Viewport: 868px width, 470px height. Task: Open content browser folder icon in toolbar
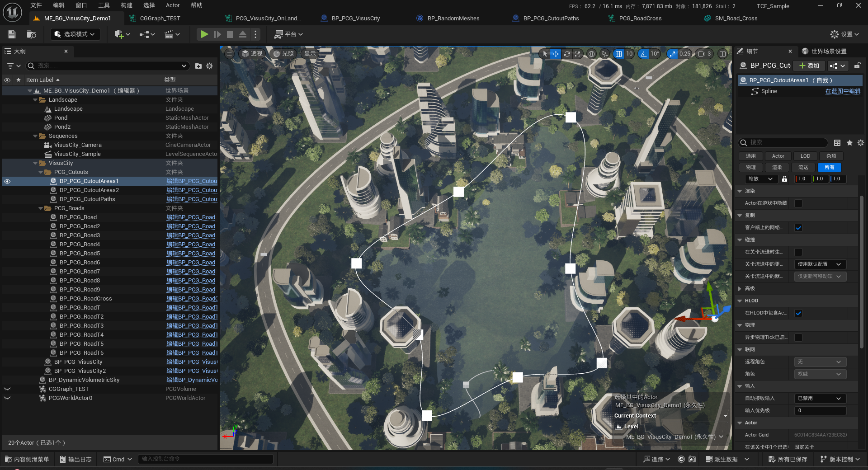tap(31, 34)
